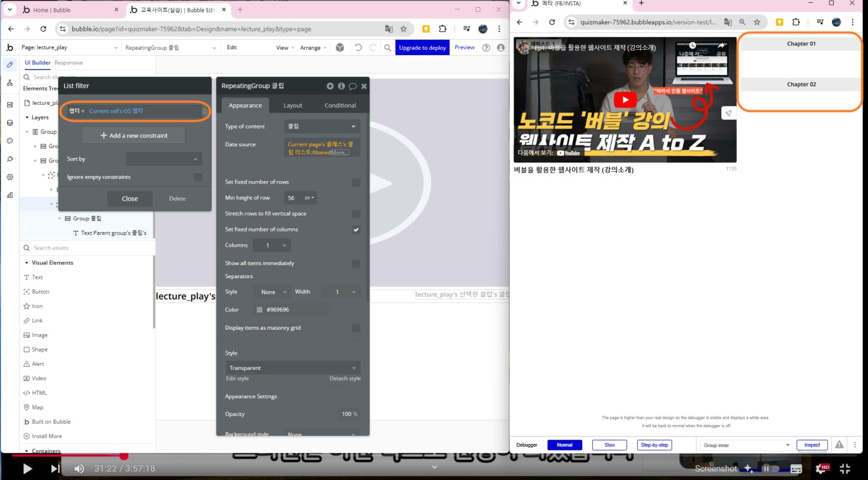Open the Logs chart icon in Bubble sidebar

(9, 195)
